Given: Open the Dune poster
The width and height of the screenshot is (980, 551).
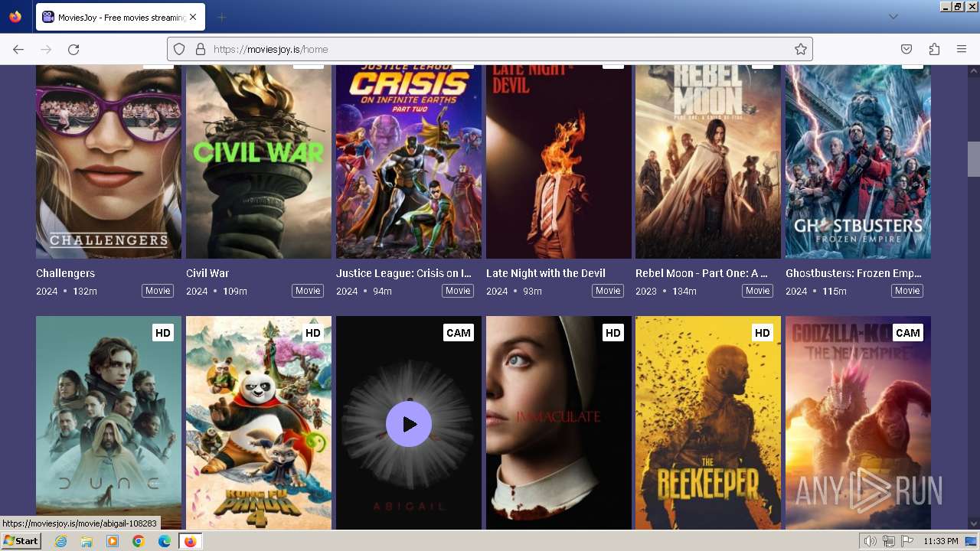Looking at the screenshot, I should 109,422.
